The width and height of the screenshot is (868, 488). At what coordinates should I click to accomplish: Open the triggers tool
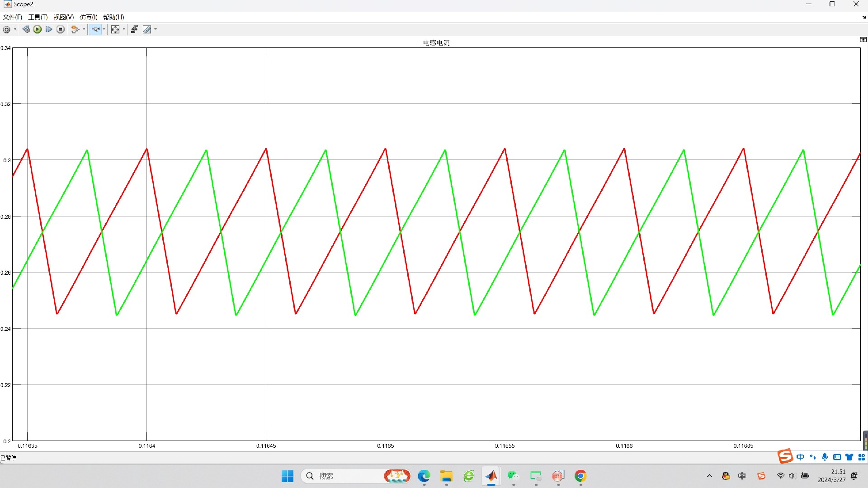[x=134, y=29]
